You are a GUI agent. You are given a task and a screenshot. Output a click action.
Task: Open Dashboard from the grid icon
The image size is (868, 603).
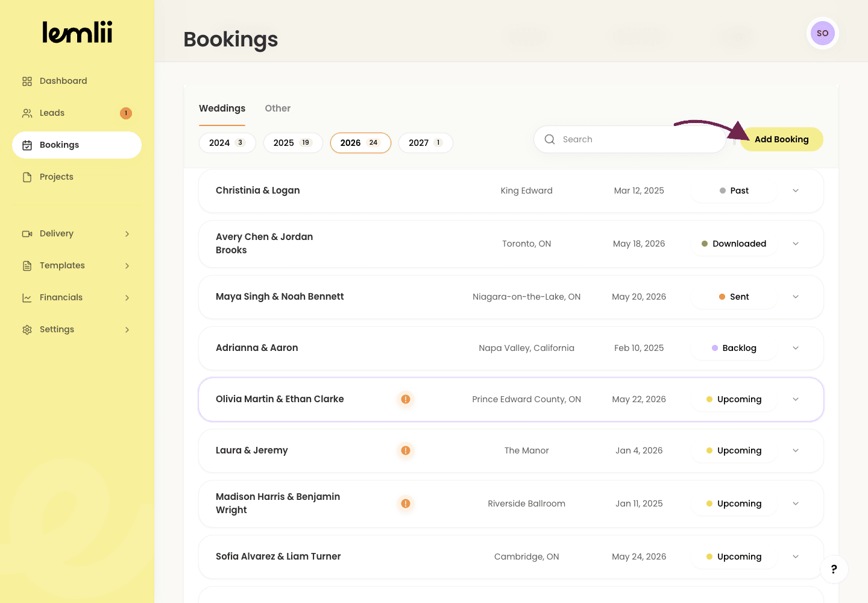27,81
